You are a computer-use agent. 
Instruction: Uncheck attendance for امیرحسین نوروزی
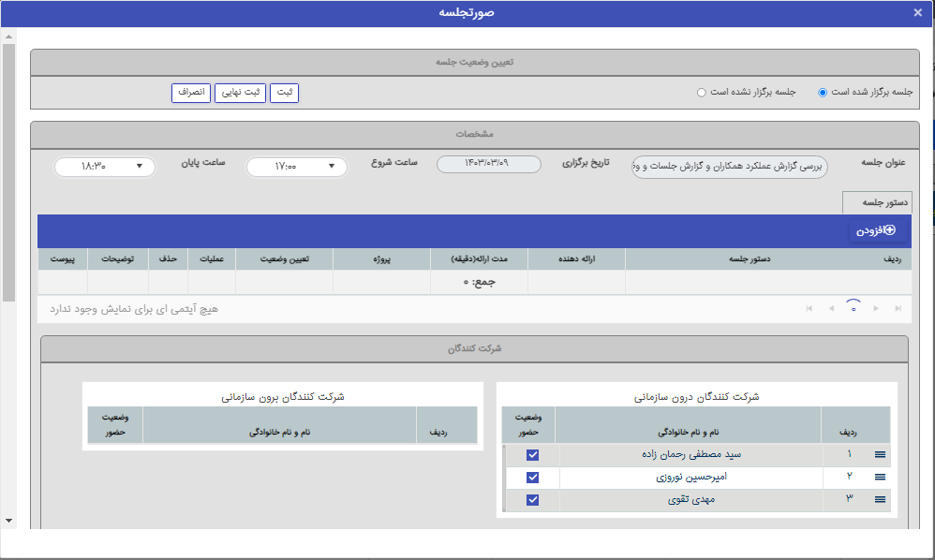531,477
